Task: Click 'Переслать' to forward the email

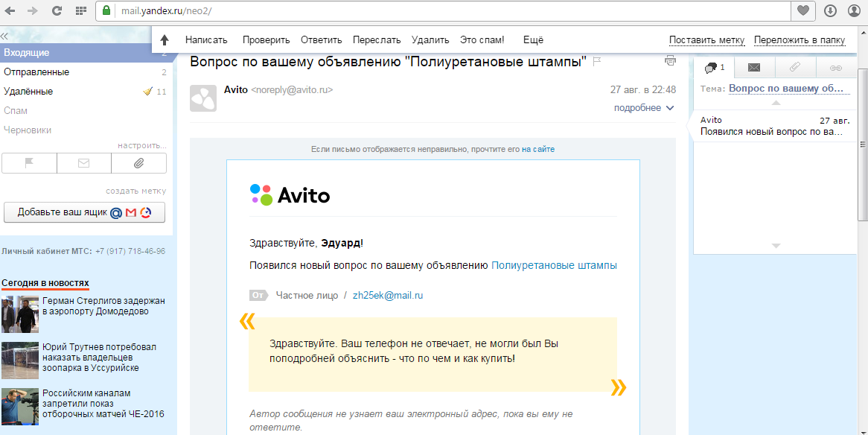Action: [377, 40]
